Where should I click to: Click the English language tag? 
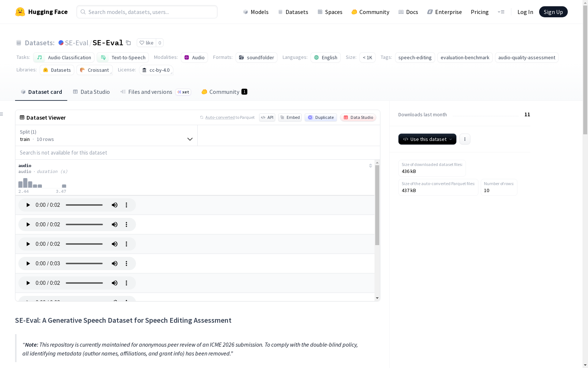326,57
